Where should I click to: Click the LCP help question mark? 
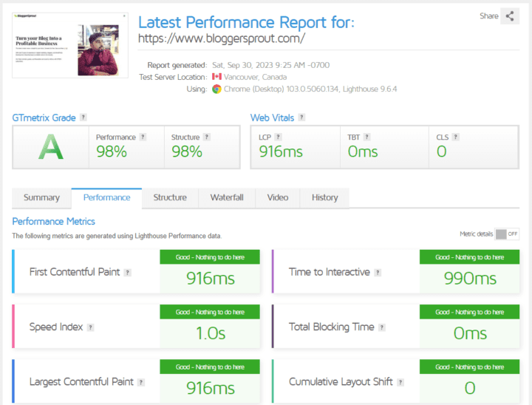(x=279, y=137)
